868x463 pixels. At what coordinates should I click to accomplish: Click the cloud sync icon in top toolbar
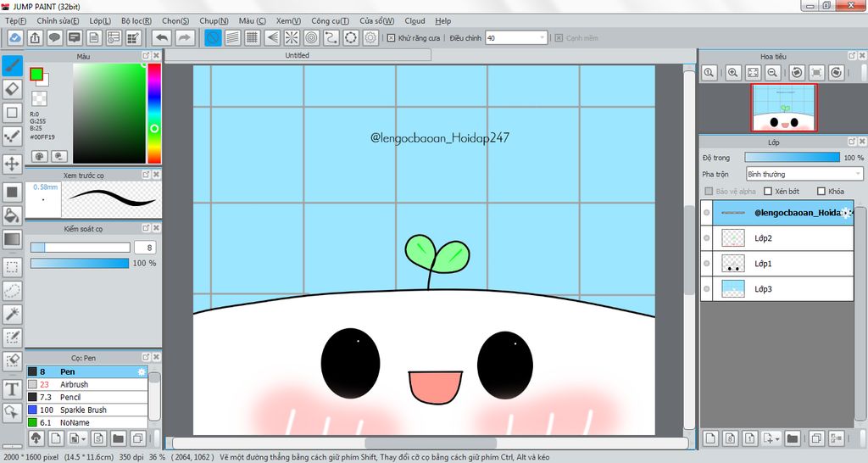15,37
